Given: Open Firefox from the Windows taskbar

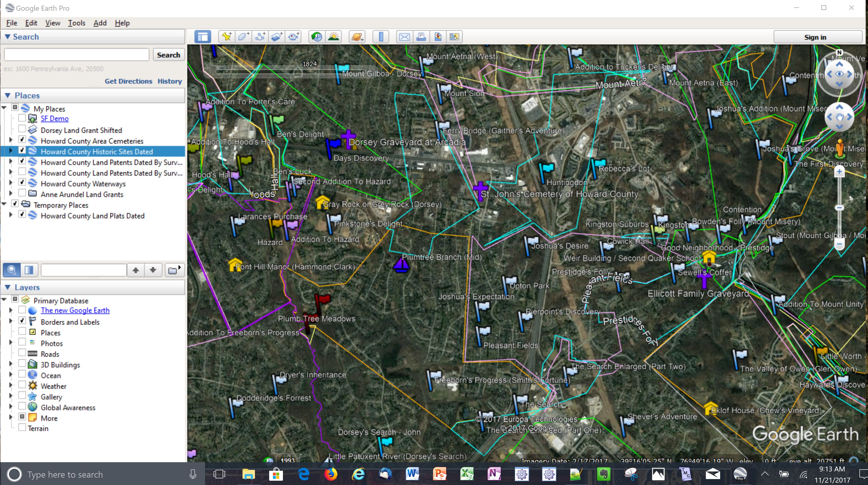Looking at the screenshot, I should tap(331, 474).
